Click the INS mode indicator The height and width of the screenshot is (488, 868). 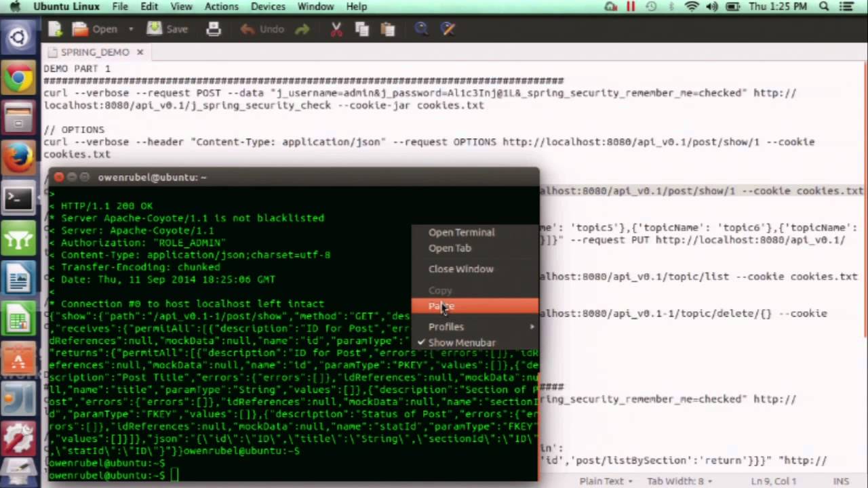tap(841, 481)
